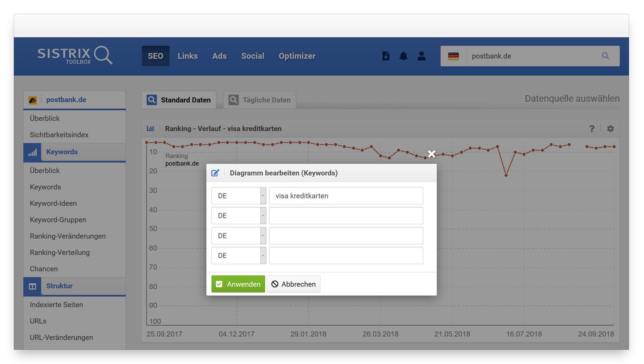Click the Abbrechen button
Image resolution: width=644 pixels, height=364 pixels.
[293, 284]
